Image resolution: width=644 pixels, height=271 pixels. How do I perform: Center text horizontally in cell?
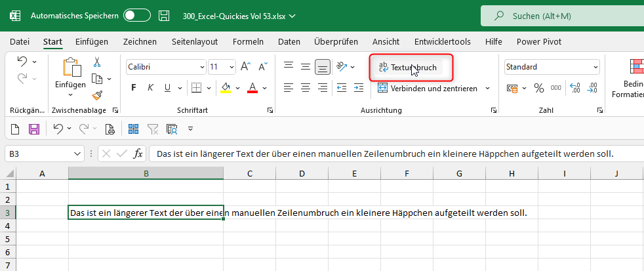(305, 87)
